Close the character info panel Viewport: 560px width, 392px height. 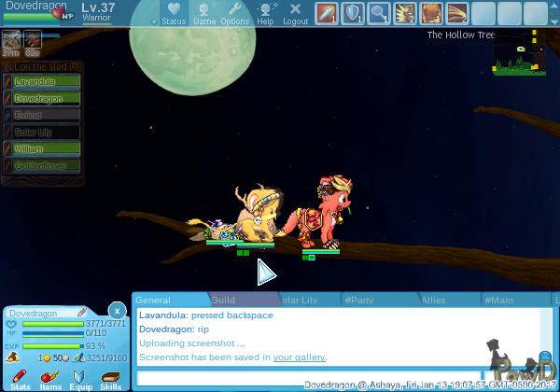[116, 310]
